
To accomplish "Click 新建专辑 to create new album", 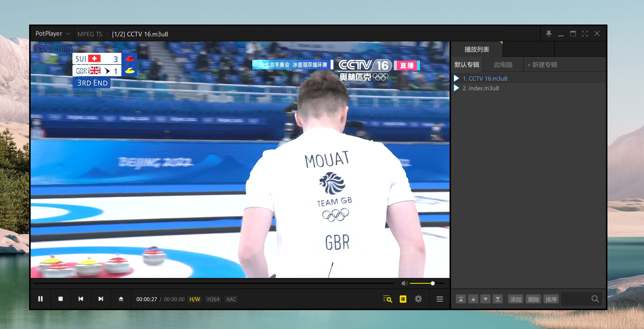I will click(542, 65).
